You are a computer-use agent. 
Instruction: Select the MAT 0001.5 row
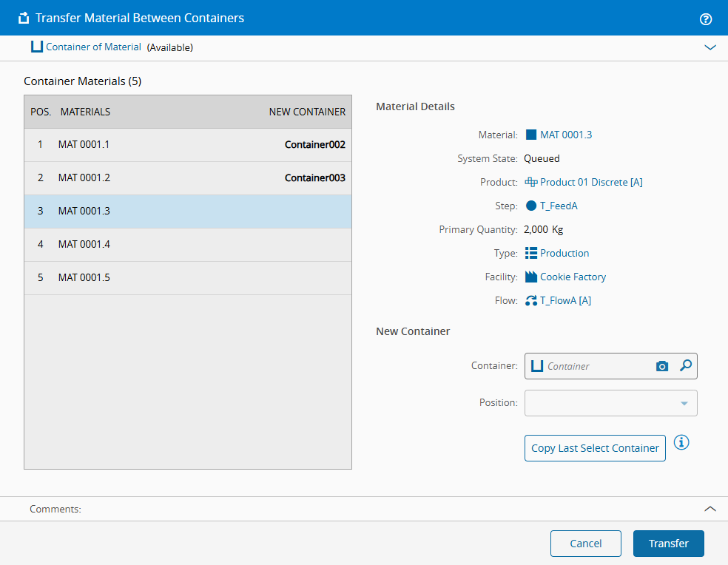click(x=188, y=278)
